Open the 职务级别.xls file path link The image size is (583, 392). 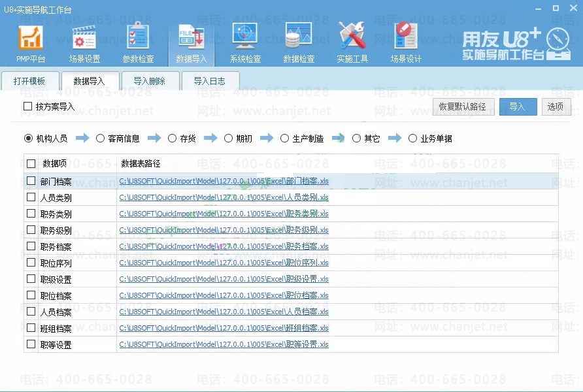tap(224, 231)
